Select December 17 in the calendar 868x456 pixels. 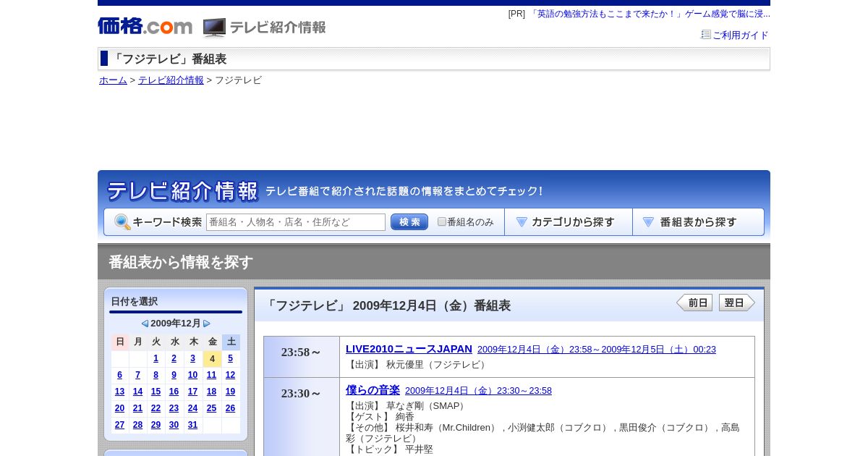192,392
